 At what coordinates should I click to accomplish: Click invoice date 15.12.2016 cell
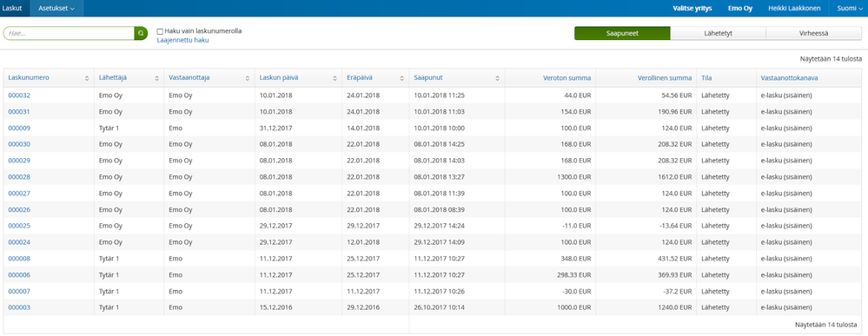pos(275,307)
